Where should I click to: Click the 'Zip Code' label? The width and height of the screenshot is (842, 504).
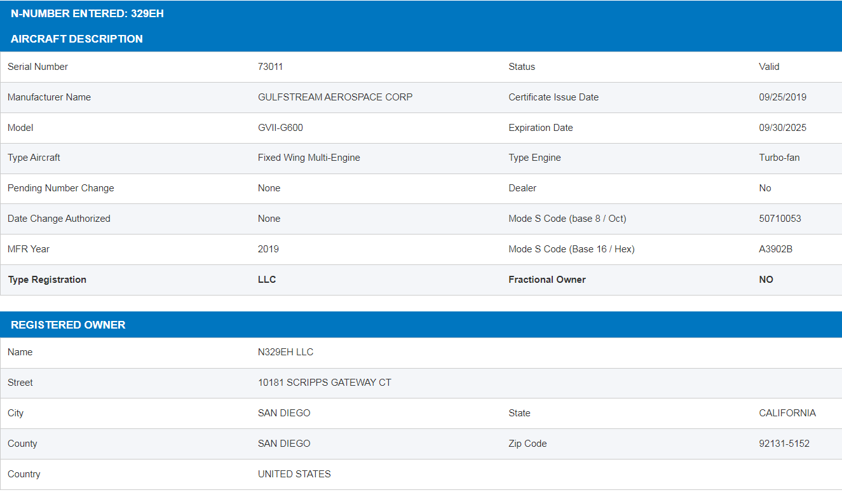pos(527,444)
